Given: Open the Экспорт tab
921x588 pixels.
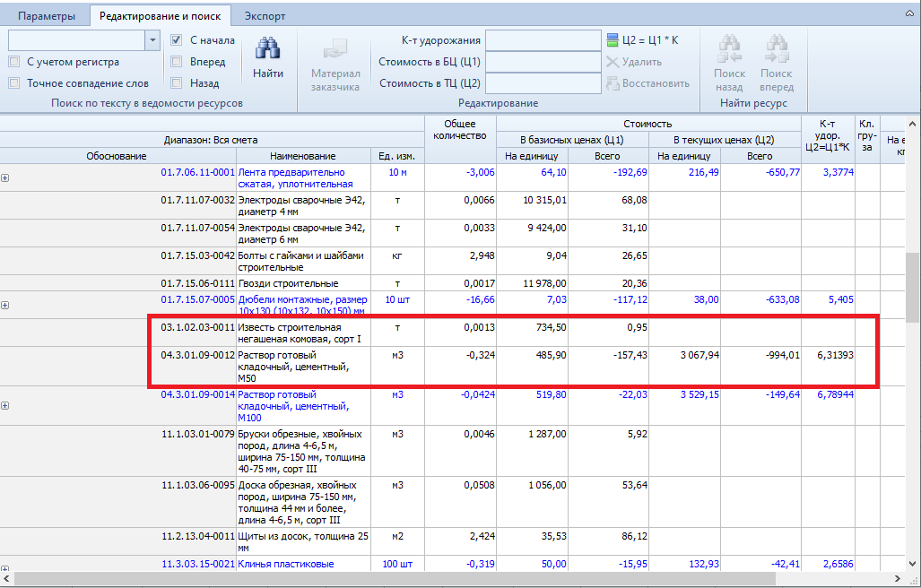Looking at the screenshot, I should point(265,16).
